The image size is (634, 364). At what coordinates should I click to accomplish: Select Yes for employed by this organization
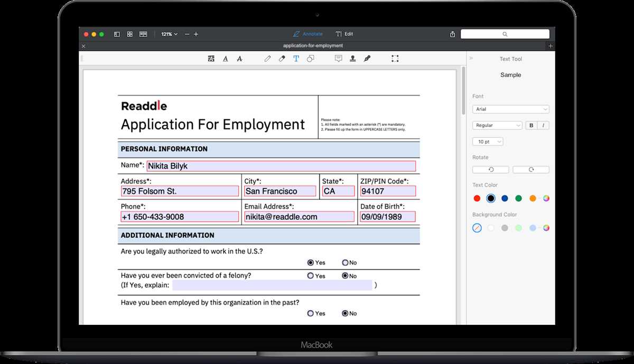pos(310,313)
